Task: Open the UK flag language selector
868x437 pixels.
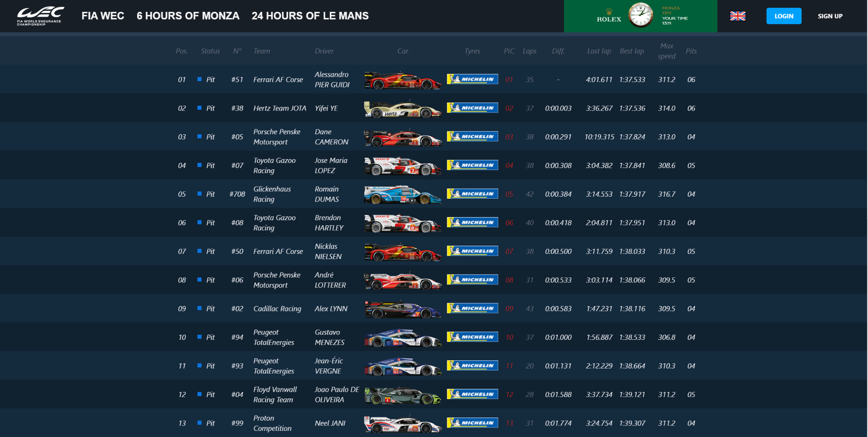Action: (x=737, y=16)
